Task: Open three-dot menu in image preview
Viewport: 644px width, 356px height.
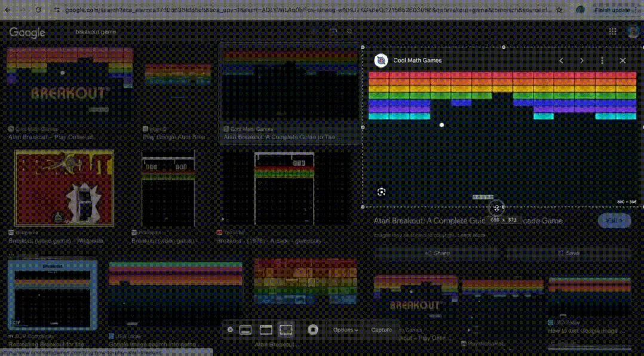Action: tap(602, 60)
